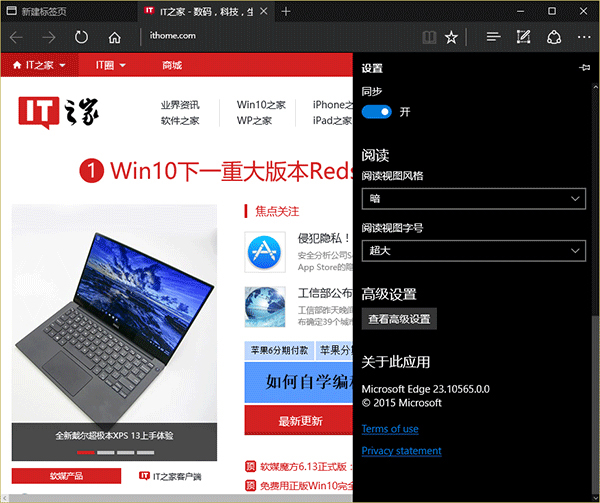Open the 免费用正版Win10 article link
Screen dimensions: 600x503
(x=306, y=486)
